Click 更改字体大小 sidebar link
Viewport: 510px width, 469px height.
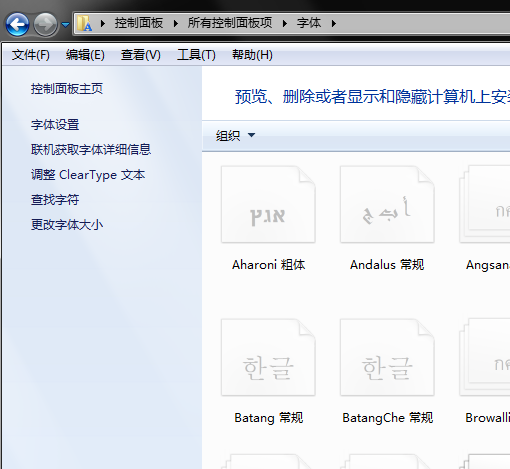[67, 225]
